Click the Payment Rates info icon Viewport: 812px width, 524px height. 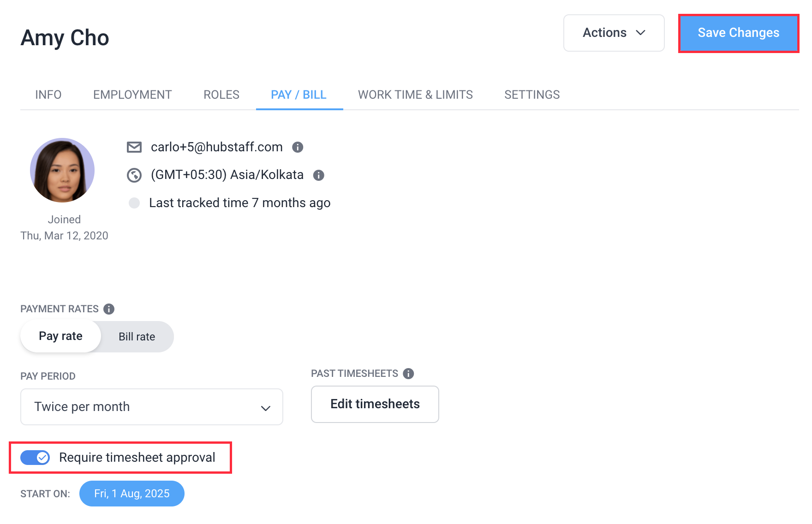pyautogui.click(x=109, y=309)
